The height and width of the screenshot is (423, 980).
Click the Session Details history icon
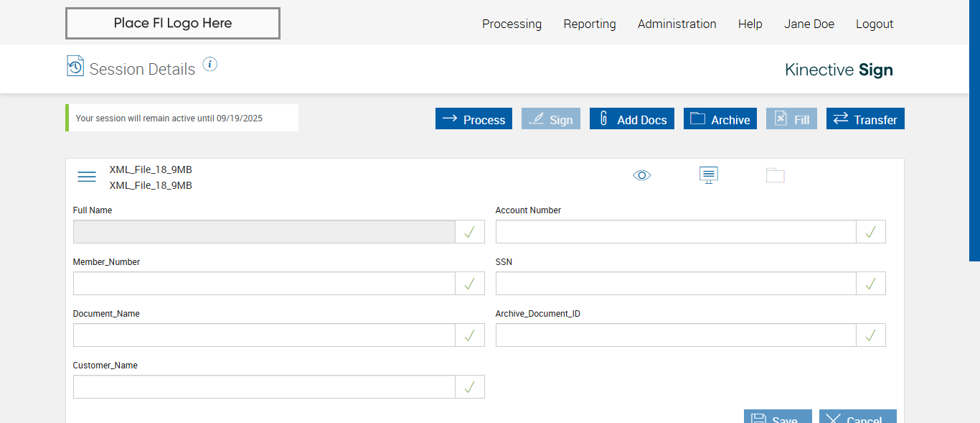coord(75,66)
